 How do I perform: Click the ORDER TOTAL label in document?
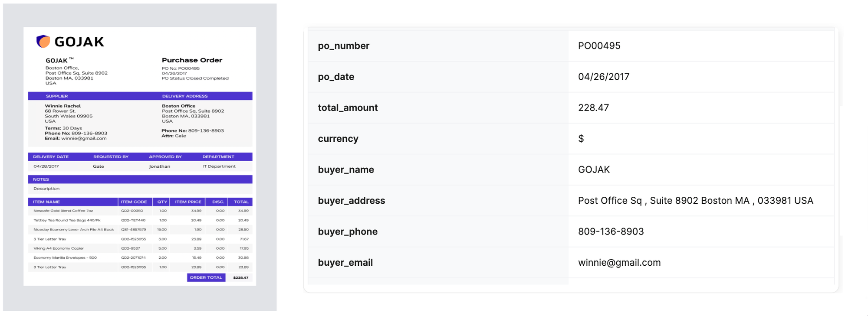206,277
